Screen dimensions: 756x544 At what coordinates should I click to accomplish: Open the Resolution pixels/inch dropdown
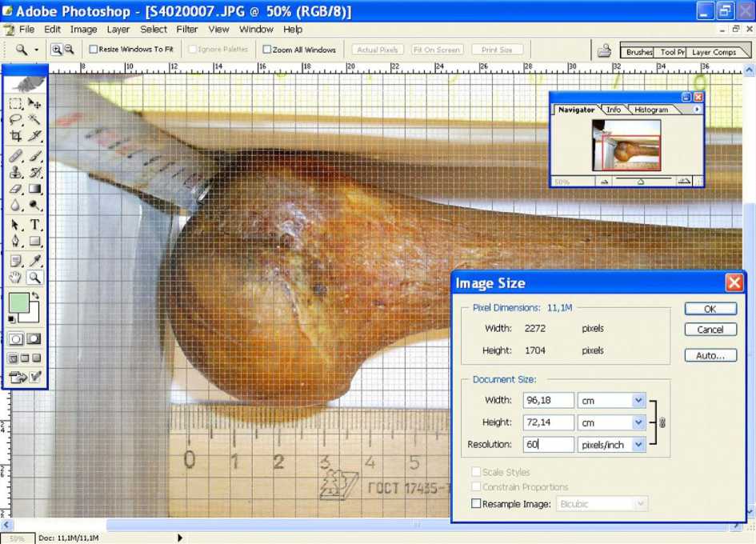(x=638, y=445)
